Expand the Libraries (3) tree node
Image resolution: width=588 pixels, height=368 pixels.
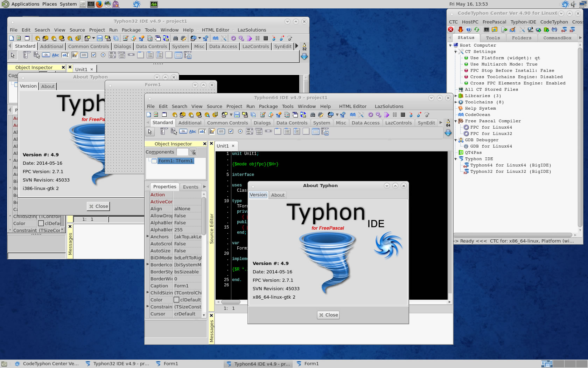456,96
